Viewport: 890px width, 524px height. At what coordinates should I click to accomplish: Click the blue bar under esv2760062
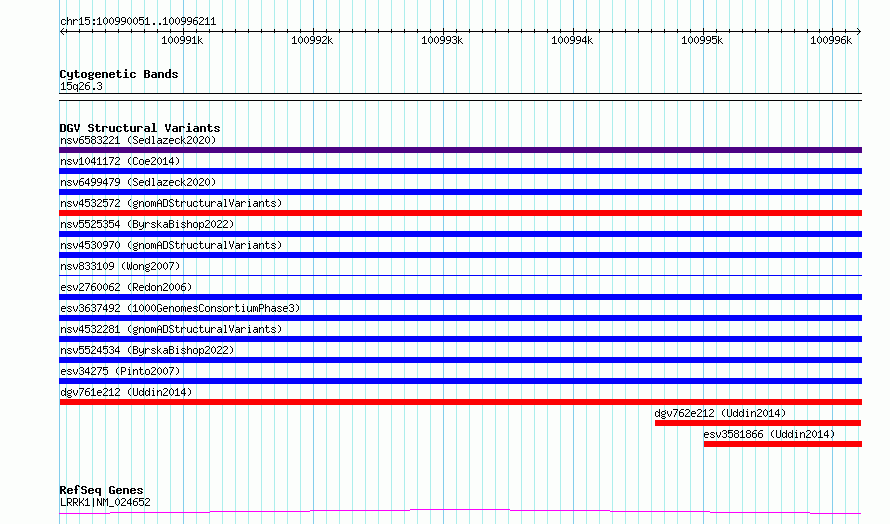click(460, 297)
